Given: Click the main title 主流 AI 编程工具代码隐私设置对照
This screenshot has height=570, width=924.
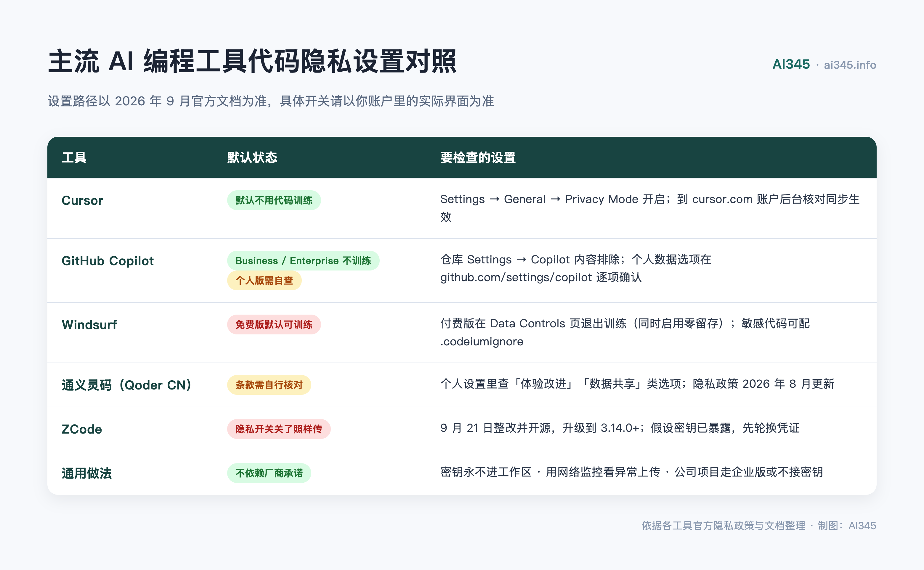Looking at the screenshot, I should (252, 61).
